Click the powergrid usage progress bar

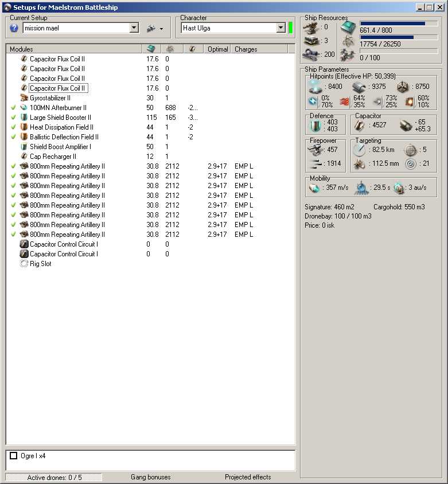coord(399,37)
